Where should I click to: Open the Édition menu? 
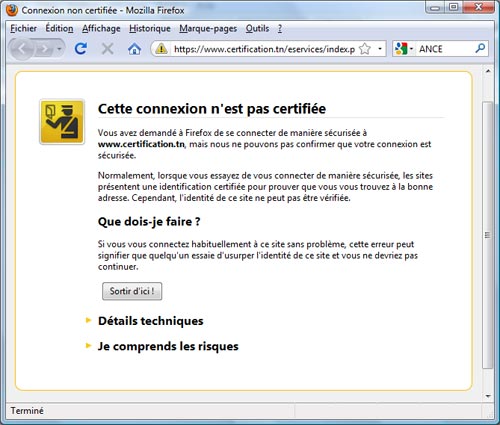[x=59, y=29]
